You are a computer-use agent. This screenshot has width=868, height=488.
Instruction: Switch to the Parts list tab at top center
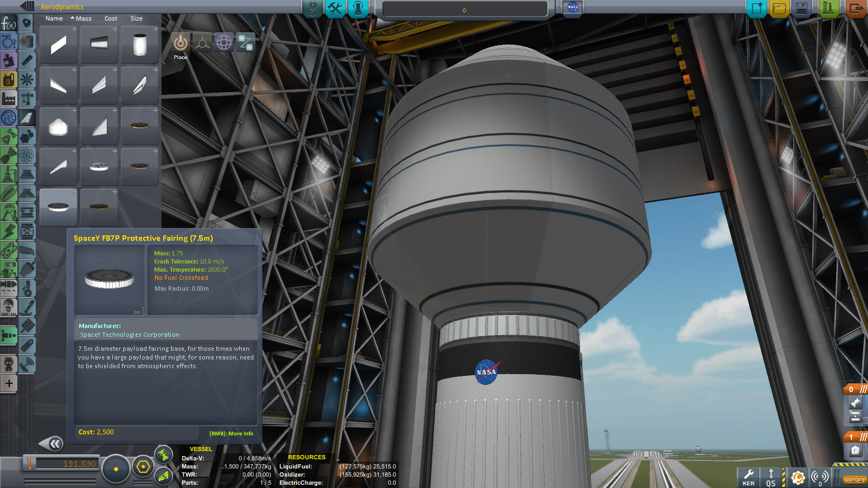tap(313, 8)
